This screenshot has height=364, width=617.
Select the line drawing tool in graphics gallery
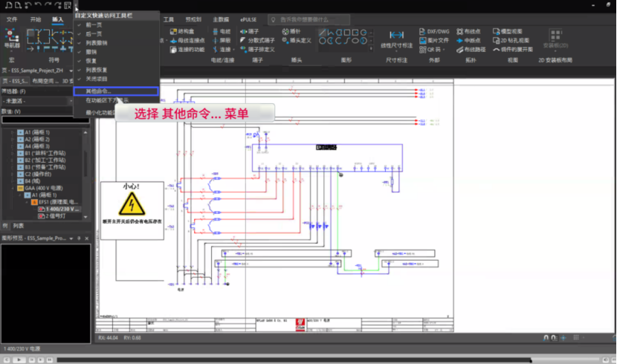pyautogui.click(x=323, y=32)
